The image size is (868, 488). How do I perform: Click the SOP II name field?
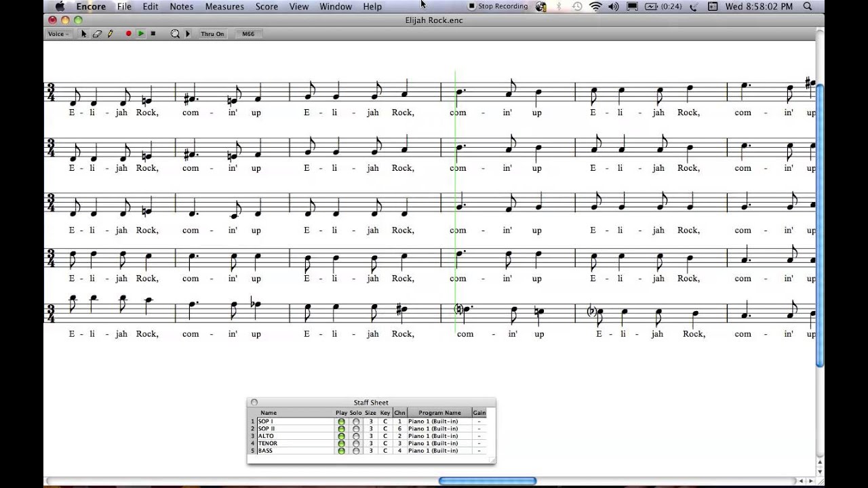coord(295,429)
